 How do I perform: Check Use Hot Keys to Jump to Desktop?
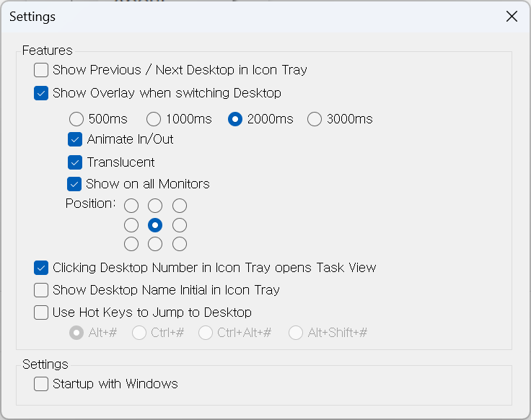tap(41, 312)
